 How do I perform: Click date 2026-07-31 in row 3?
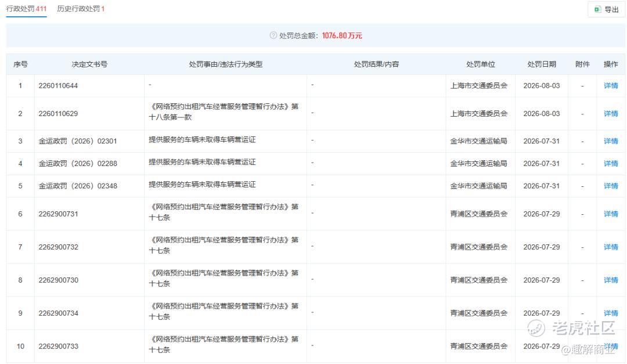click(x=542, y=141)
